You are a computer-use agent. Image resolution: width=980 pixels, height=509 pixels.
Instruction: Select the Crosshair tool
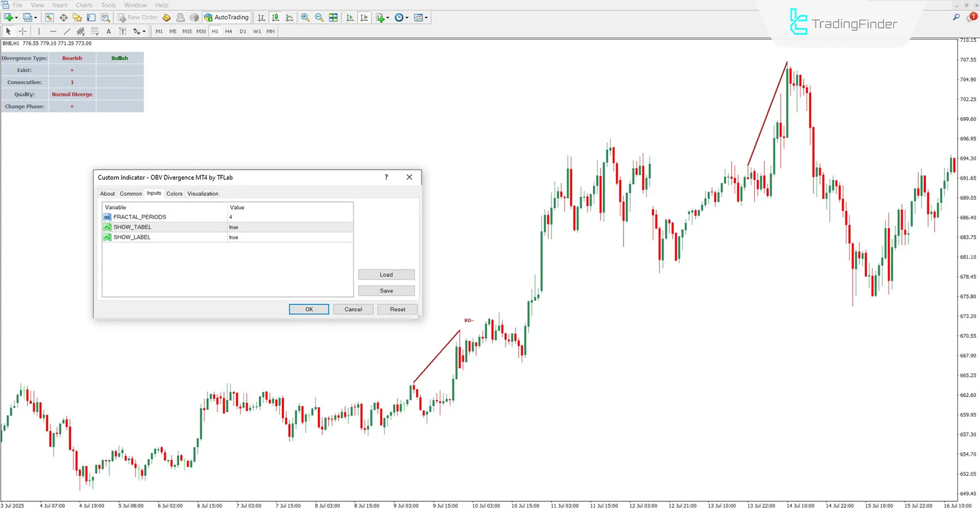point(22,31)
